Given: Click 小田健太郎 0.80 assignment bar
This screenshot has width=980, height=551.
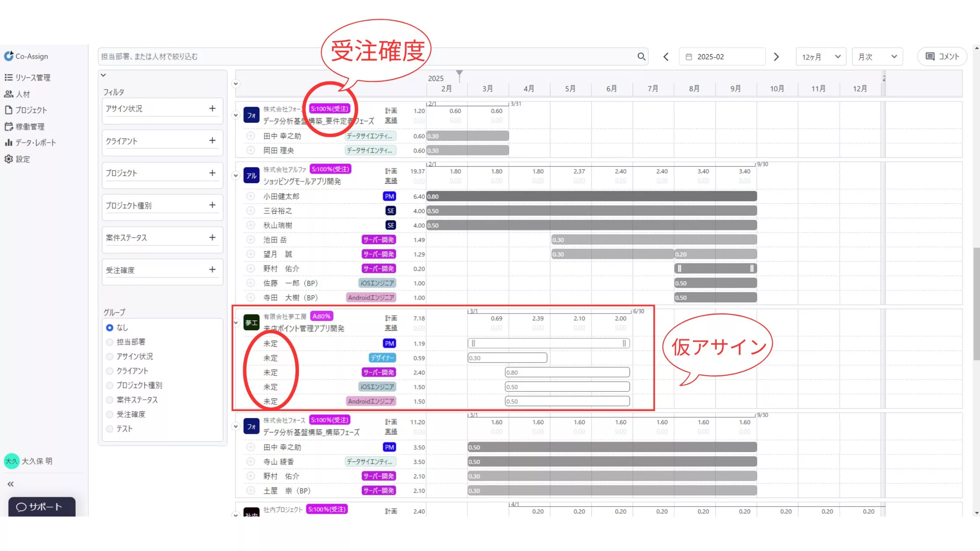Looking at the screenshot, I should click(591, 196).
